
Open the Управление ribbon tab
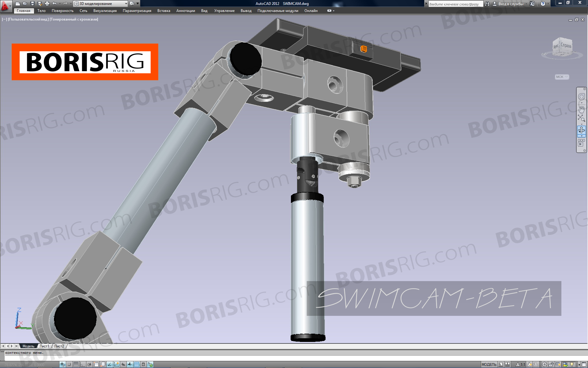[224, 11]
